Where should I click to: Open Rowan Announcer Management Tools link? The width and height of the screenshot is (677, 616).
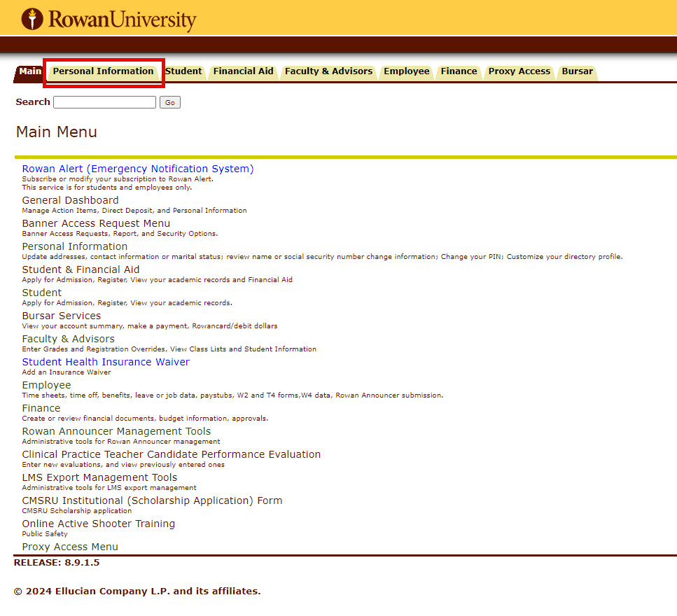[x=116, y=431]
